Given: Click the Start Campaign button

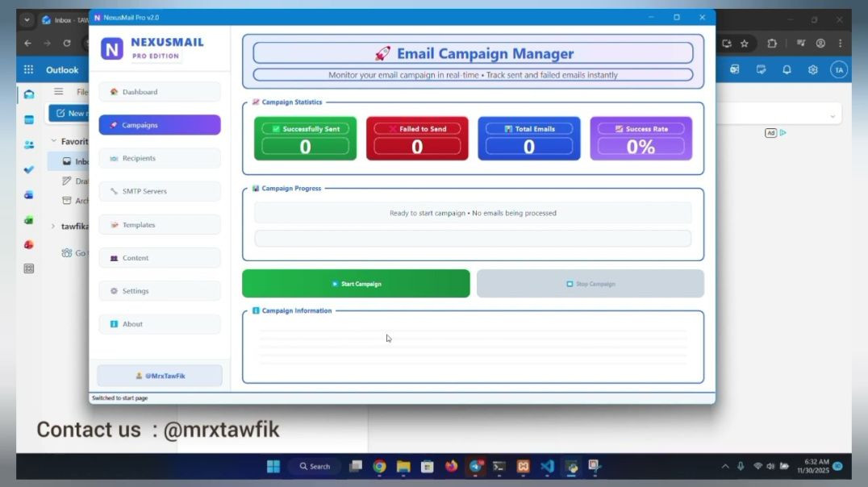Looking at the screenshot, I should 356,283.
